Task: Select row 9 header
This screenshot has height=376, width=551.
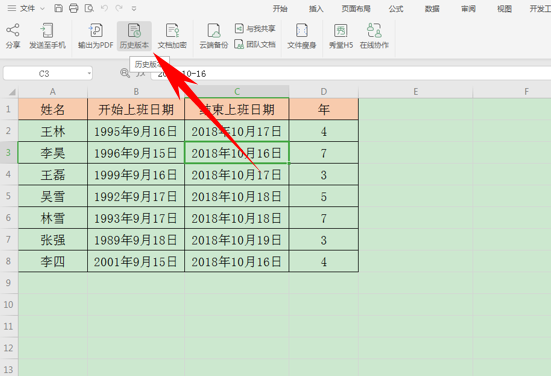Action: click(x=8, y=283)
